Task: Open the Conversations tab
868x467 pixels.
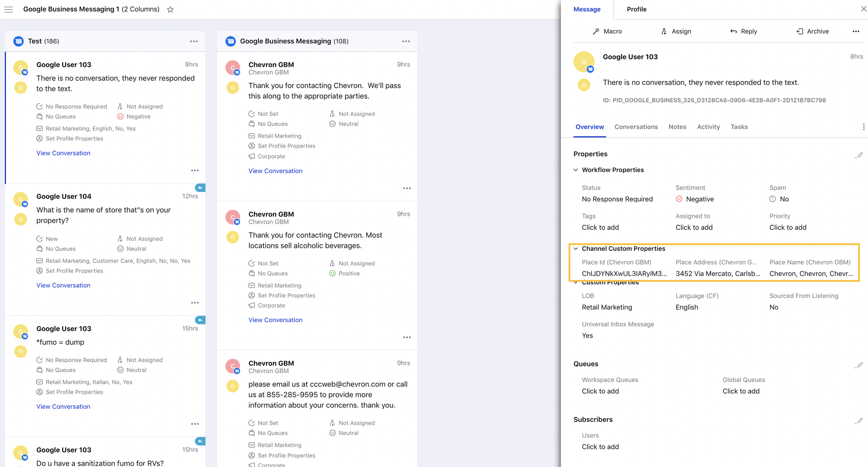Action: click(x=636, y=127)
